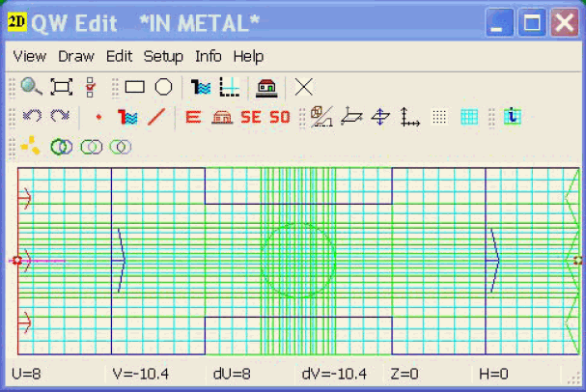Click the red SE toolbar icon
Image resolution: width=586 pixels, height=392 pixels.
[x=251, y=117]
